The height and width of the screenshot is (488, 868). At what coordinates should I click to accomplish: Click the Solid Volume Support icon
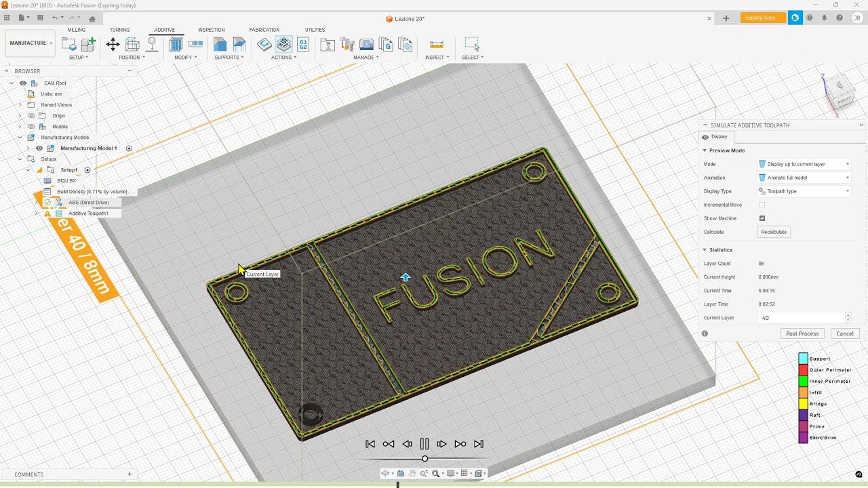point(220,44)
